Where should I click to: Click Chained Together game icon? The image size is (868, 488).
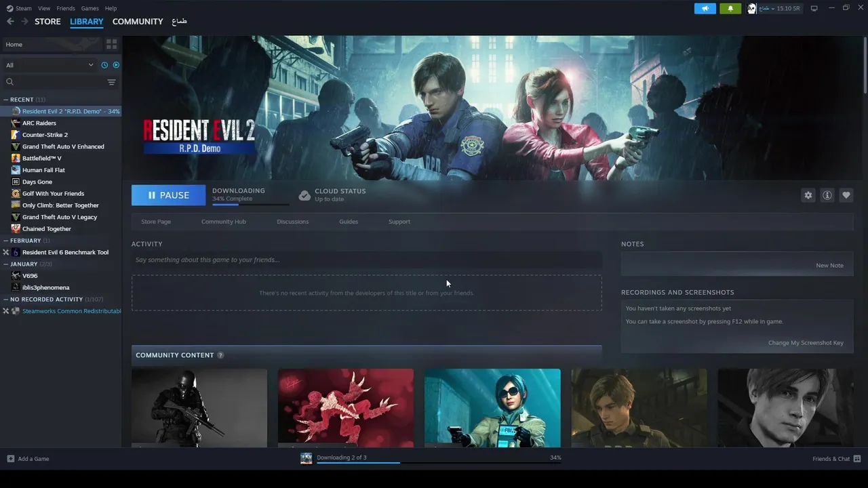16,229
